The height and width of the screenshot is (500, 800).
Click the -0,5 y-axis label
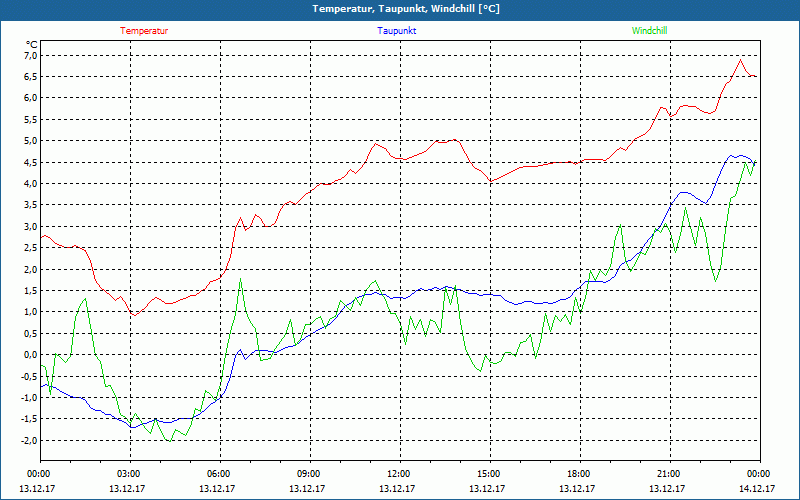click(29, 376)
